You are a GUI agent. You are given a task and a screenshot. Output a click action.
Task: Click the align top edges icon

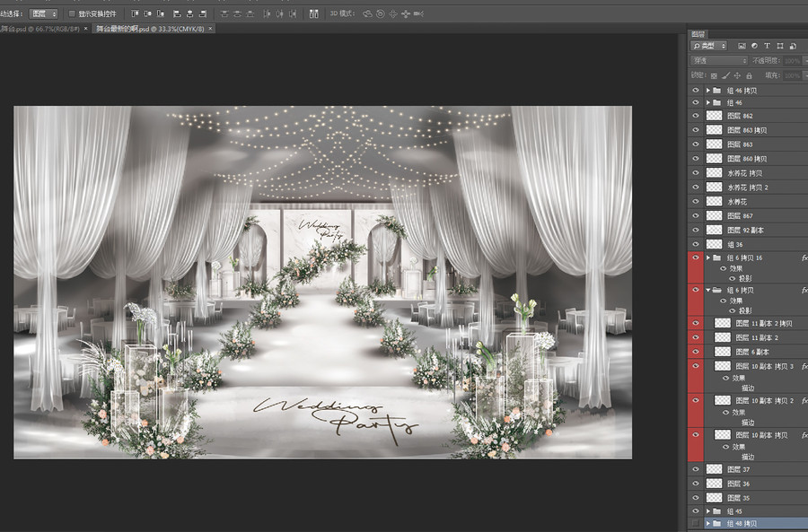(135, 13)
